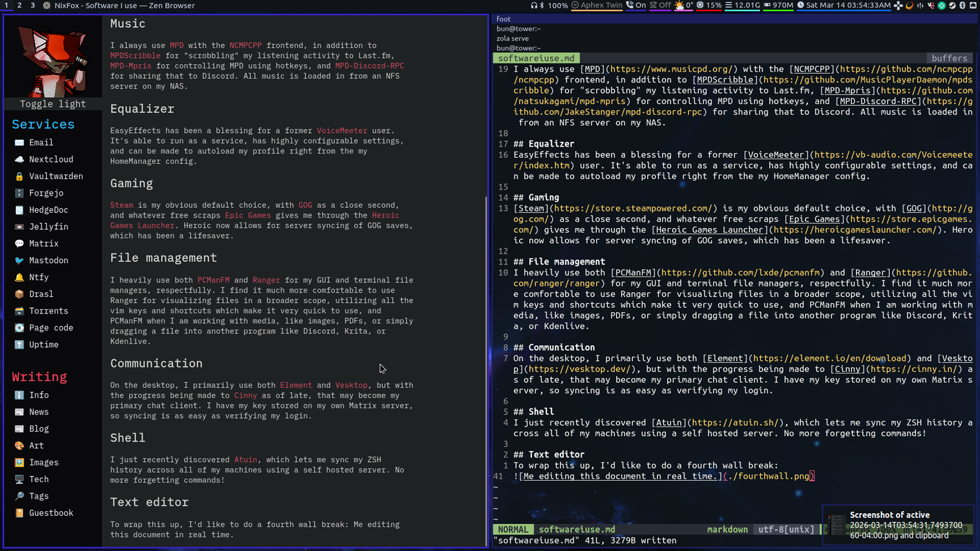Click the Bluetooth icon next to headphones
Screen dimensions: 980x551
point(542,6)
